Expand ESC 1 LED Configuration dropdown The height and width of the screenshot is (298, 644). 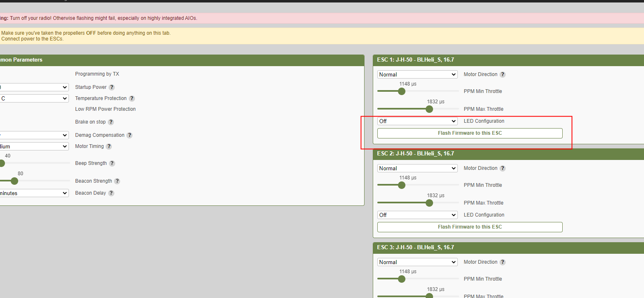pyautogui.click(x=417, y=121)
